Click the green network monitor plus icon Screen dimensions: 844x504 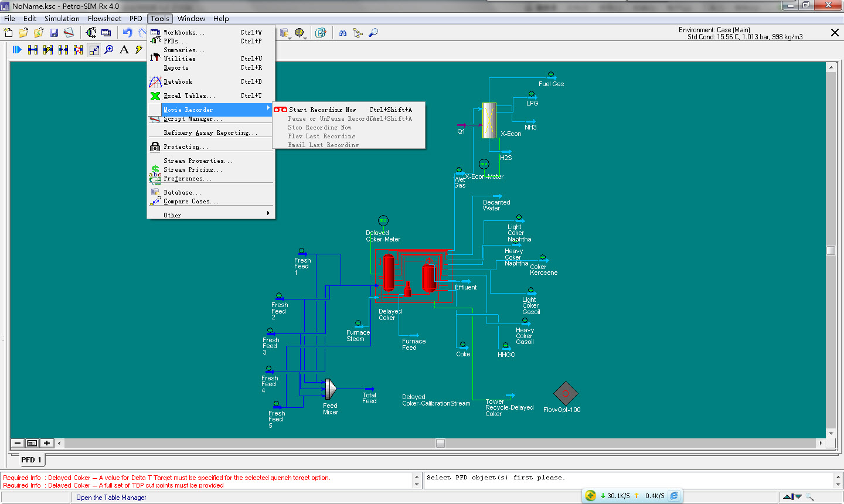click(x=591, y=495)
